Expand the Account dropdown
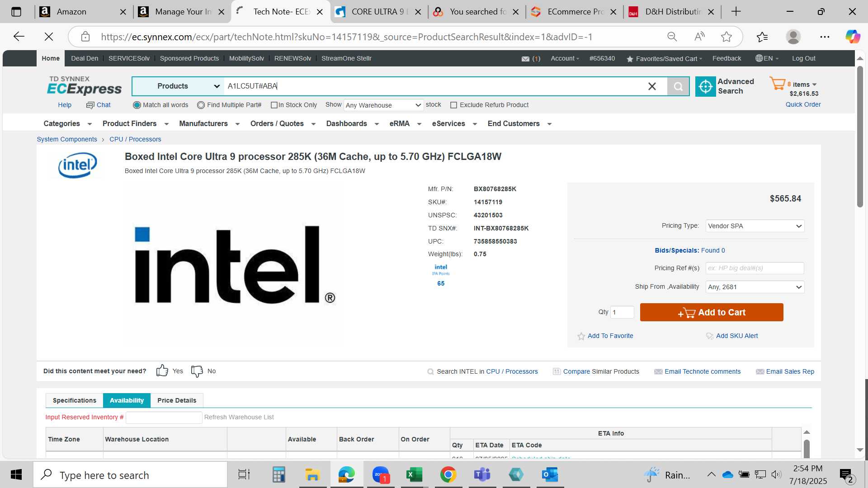Image resolution: width=868 pixels, height=488 pixels. pyautogui.click(x=565, y=59)
